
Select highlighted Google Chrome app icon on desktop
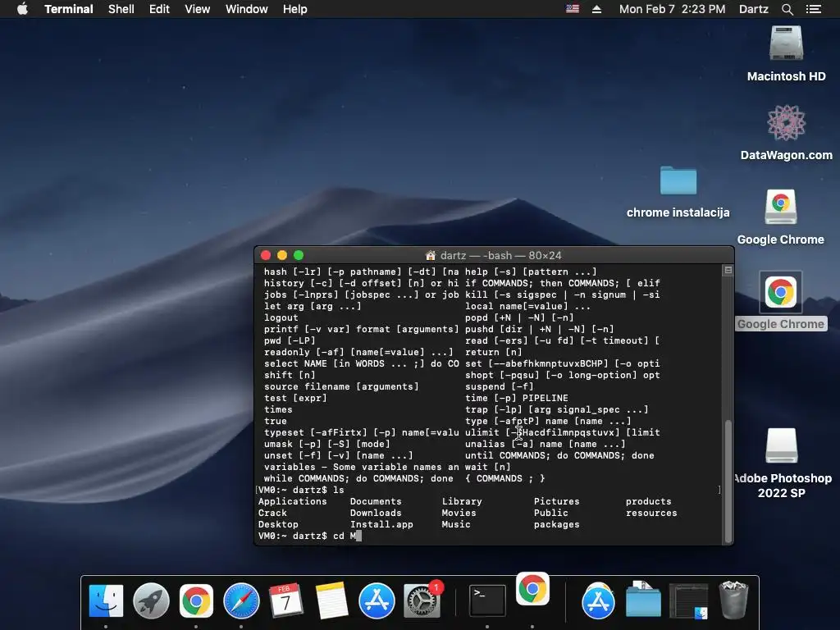pos(781,292)
